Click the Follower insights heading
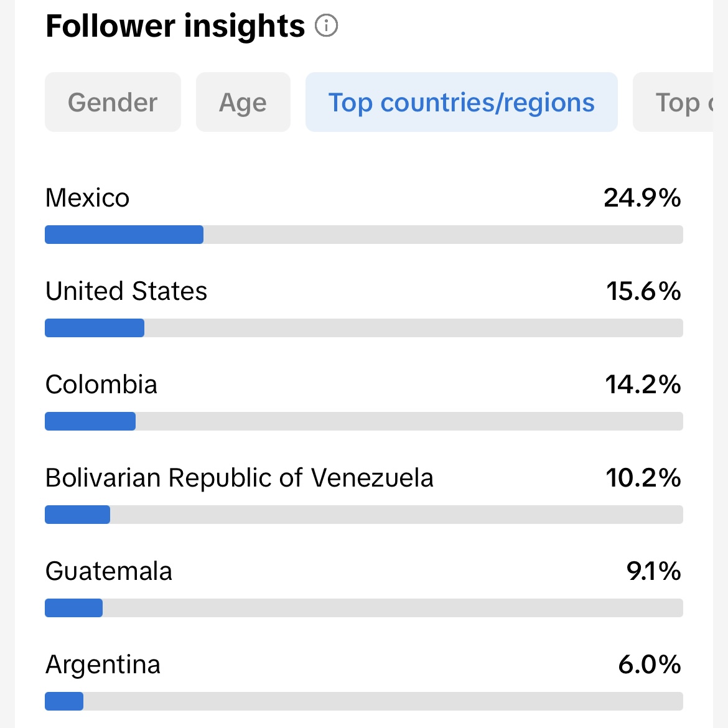The height and width of the screenshot is (728, 728). pos(175,26)
